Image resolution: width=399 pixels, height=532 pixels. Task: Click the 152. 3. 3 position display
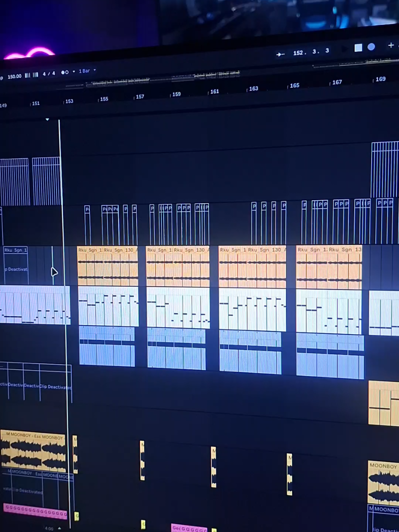(311, 52)
